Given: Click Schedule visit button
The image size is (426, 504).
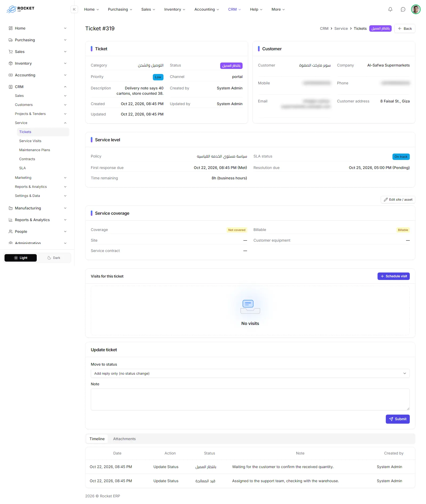Looking at the screenshot, I should click(394, 276).
